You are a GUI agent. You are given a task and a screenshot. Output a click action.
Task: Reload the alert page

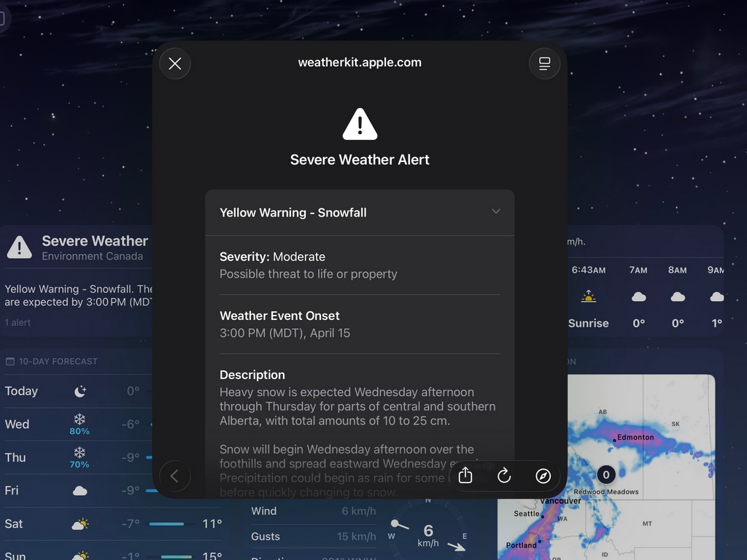click(504, 476)
